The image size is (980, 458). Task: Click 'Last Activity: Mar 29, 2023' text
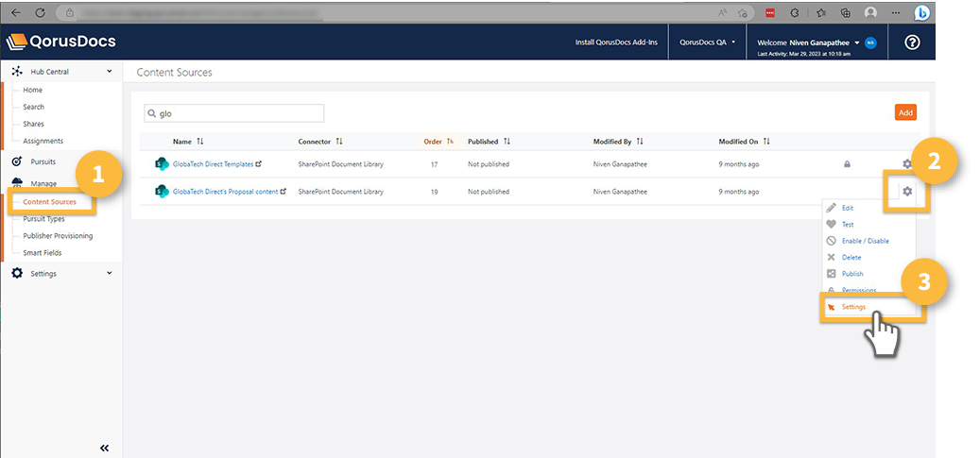803,55
